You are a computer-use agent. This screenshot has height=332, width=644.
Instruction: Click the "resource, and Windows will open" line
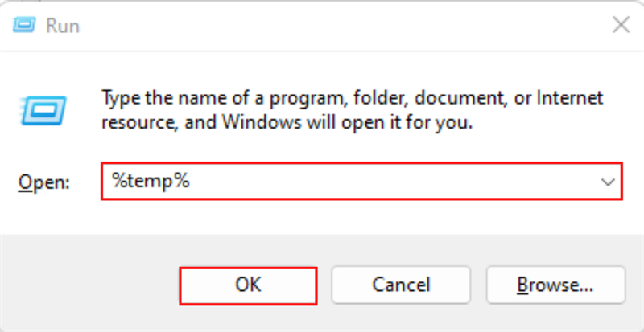click(x=287, y=123)
